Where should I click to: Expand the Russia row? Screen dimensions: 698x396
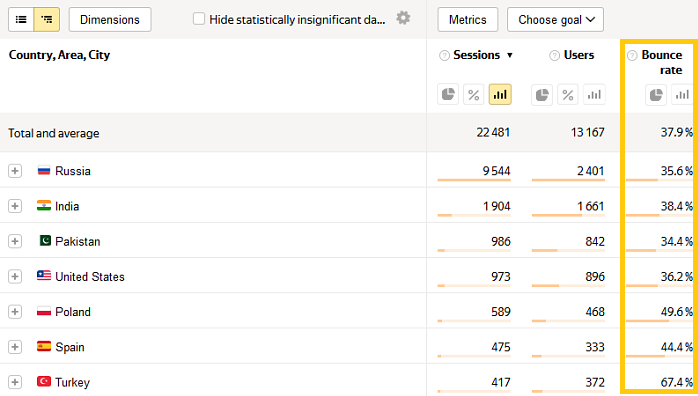click(x=15, y=171)
